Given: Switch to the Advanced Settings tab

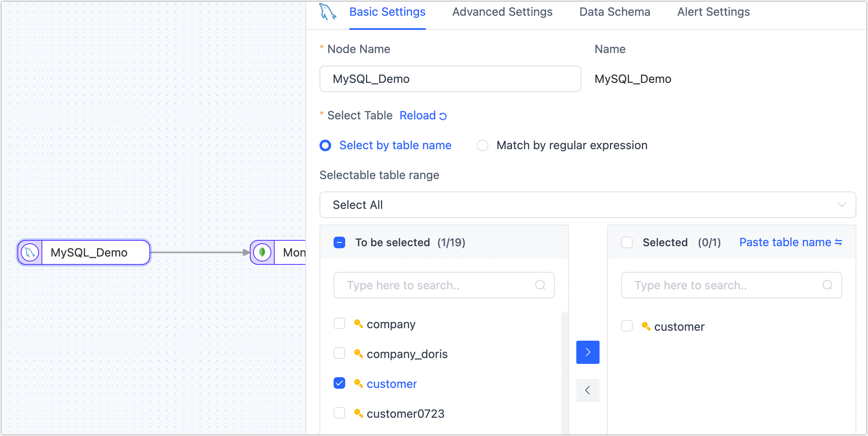Looking at the screenshot, I should click(502, 12).
